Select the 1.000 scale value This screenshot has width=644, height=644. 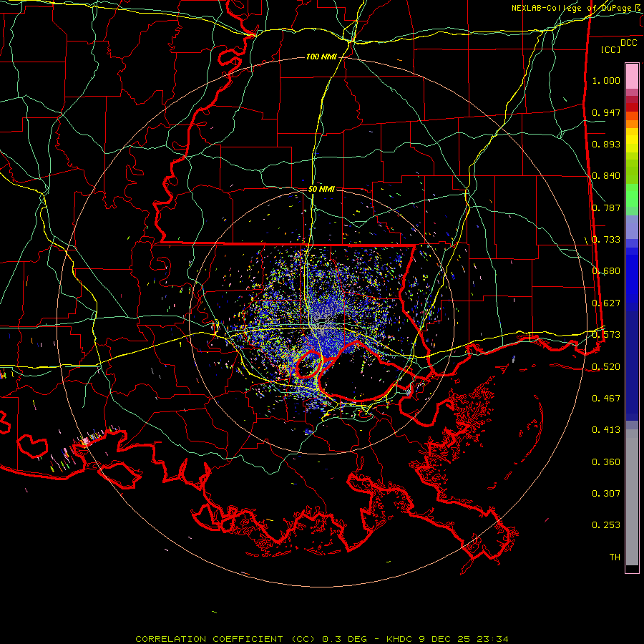click(606, 80)
